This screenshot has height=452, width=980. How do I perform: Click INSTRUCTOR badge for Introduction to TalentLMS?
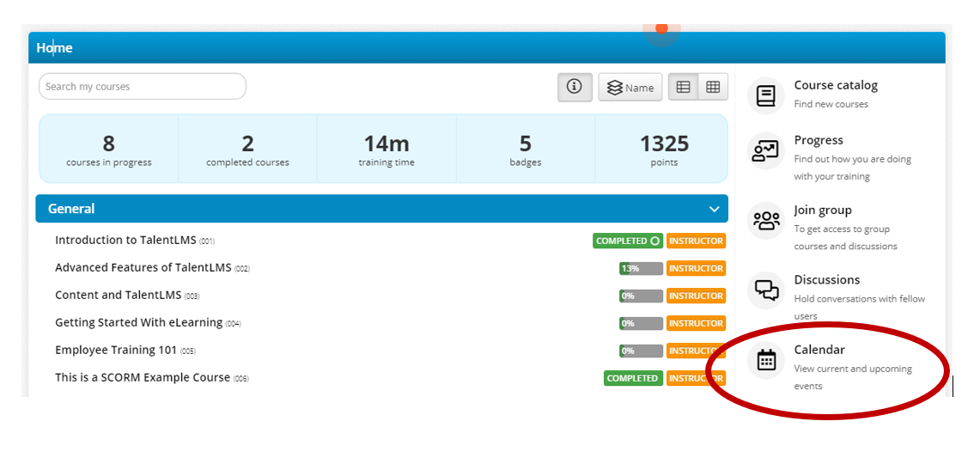(696, 241)
